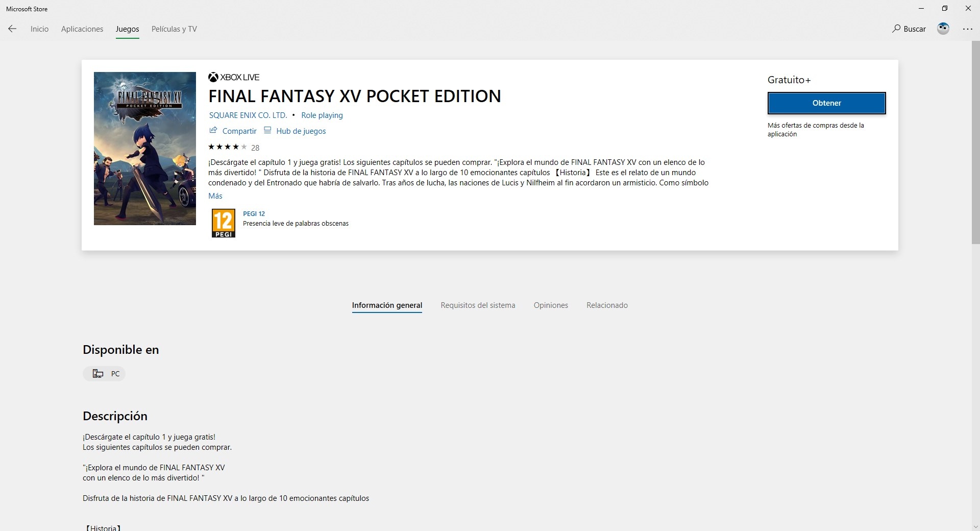Screen dimensions: 980x531
Task: Open the SQUARE ENIX CO. LTD. publisher link
Action: click(248, 115)
